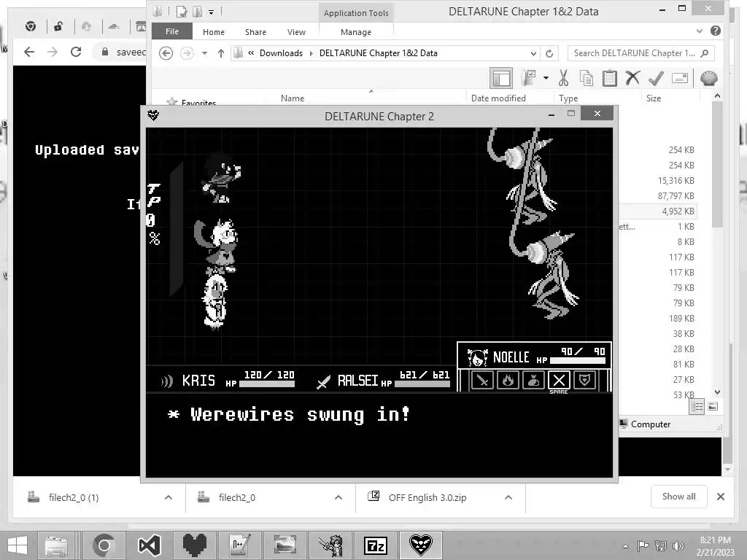The width and height of the screenshot is (747, 560).
Task: Open the folder options dropdown arrow
Action: (x=546, y=78)
